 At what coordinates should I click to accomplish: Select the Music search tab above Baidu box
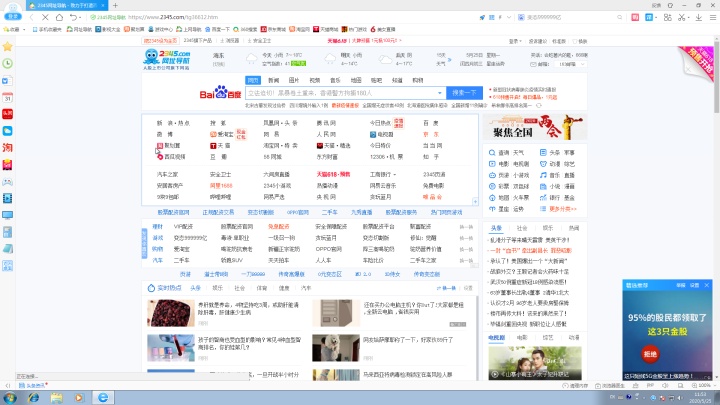tap(335, 80)
